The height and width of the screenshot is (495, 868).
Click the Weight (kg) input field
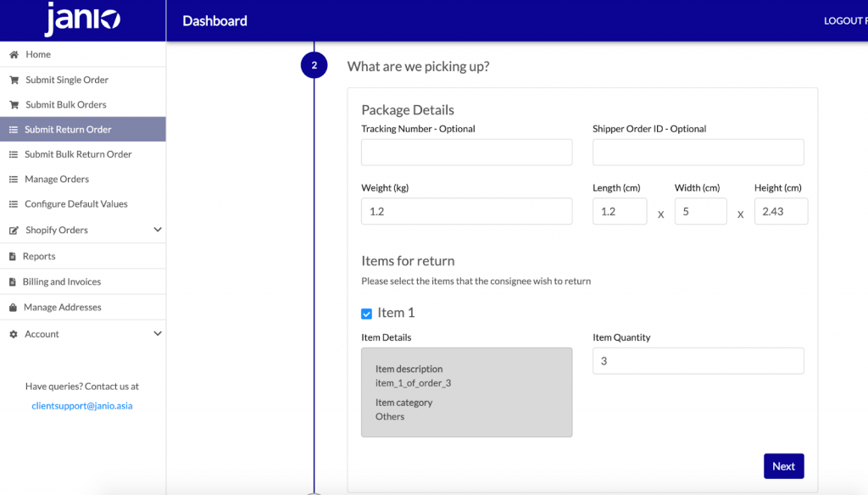[x=467, y=211]
